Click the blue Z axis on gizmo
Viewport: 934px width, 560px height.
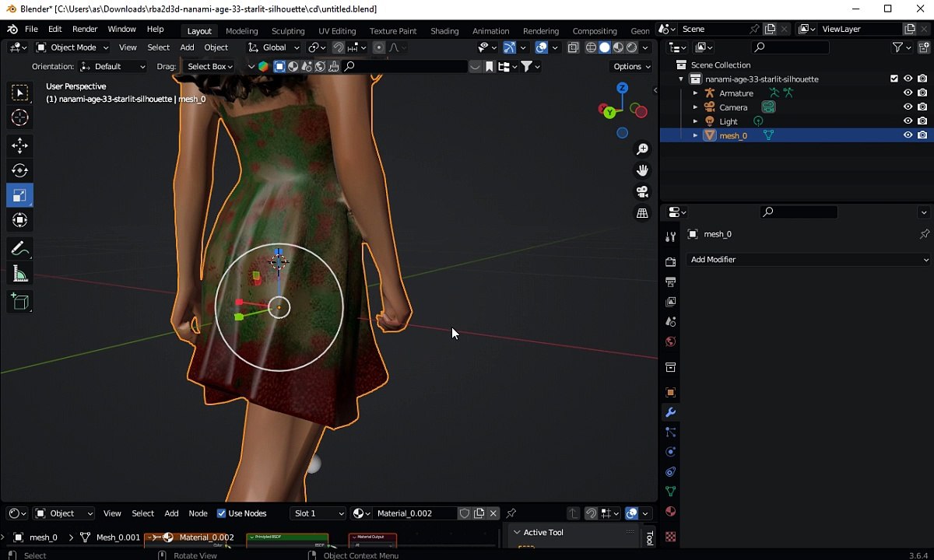(x=622, y=88)
